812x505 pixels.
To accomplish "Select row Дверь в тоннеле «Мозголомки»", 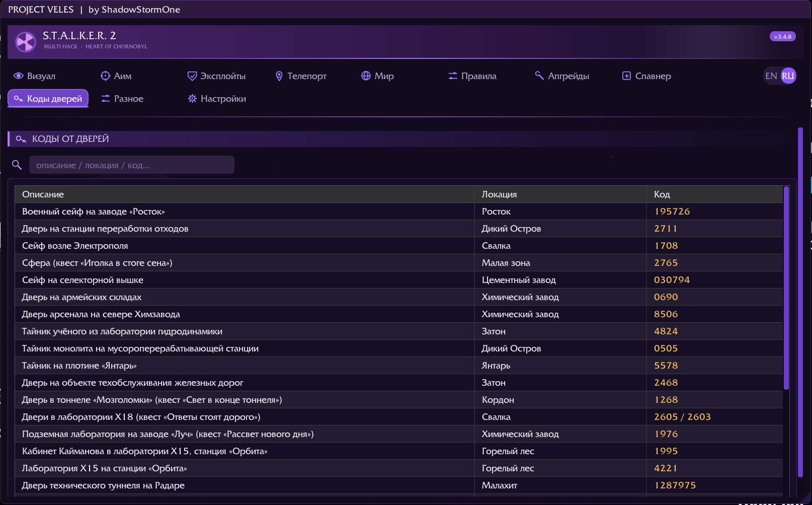I will [x=399, y=400].
